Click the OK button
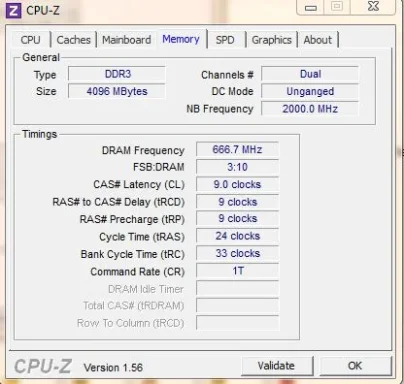This screenshot has width=404, height=384. pos(355,366)
